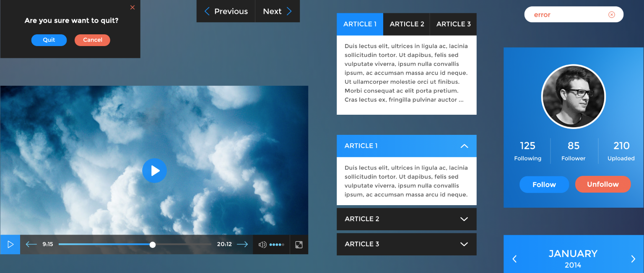Close the quit confirmation dialog with the X

[132, 8]
